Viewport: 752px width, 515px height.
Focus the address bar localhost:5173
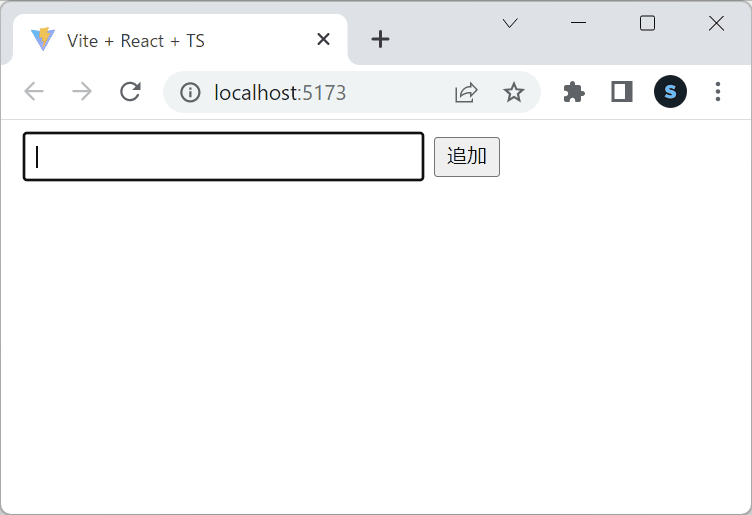(352, 92)
